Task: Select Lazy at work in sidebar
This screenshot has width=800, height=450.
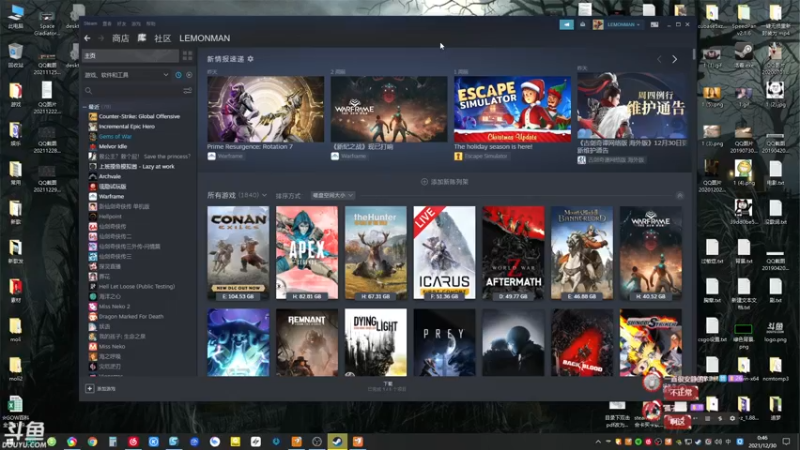Action: tap(135, 166)
